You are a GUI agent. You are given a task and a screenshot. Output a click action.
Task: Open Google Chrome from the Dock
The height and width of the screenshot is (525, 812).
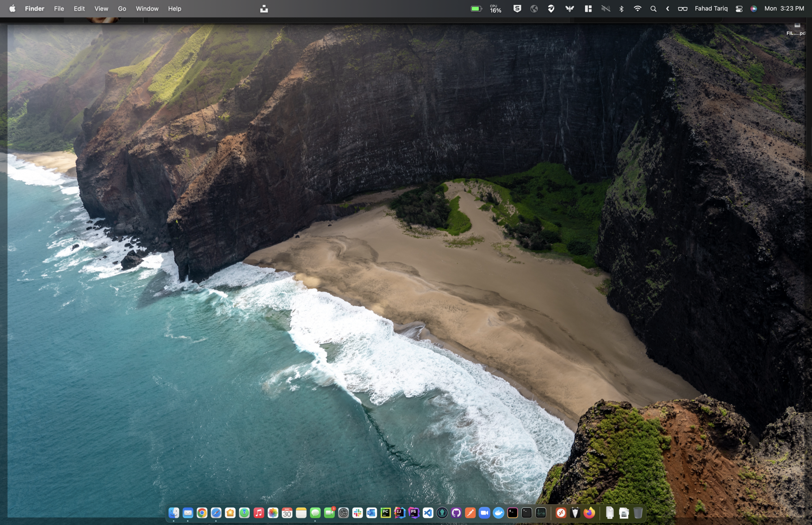pos(202,513)
